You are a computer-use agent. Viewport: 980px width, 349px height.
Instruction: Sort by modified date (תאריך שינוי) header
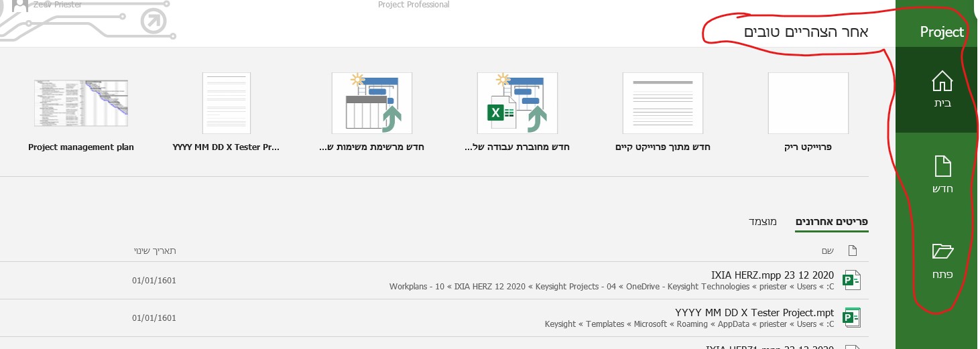click(155, 251)
